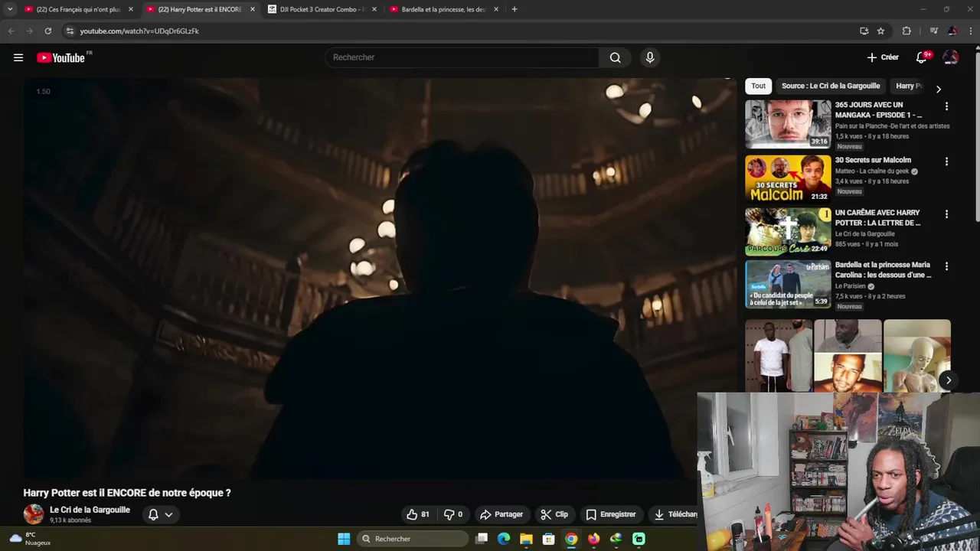Like the video with thumbs up
Screen dimensions: 980x551
click(x=418, y=514)
